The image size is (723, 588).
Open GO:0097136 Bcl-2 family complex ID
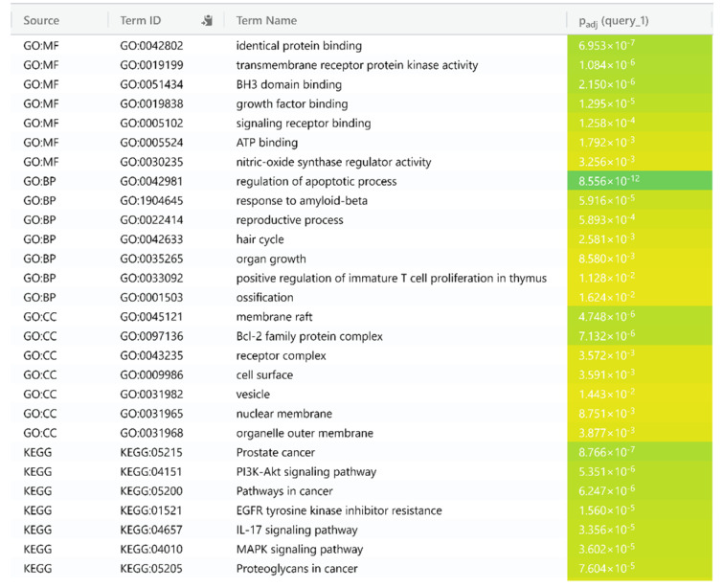[151, 336]
